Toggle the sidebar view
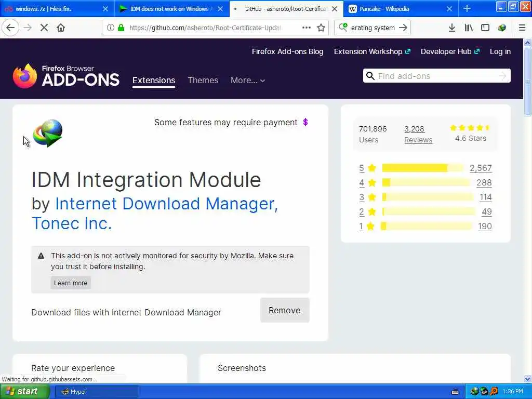Screen dimensions: 532x399 (x=485, y=28)
